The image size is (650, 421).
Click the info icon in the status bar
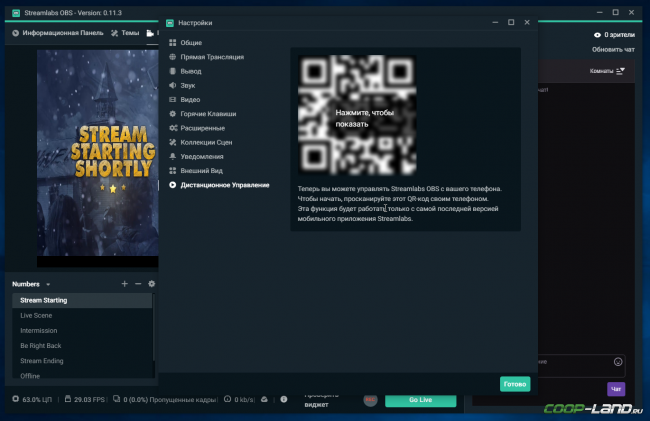tap(284, 399)
